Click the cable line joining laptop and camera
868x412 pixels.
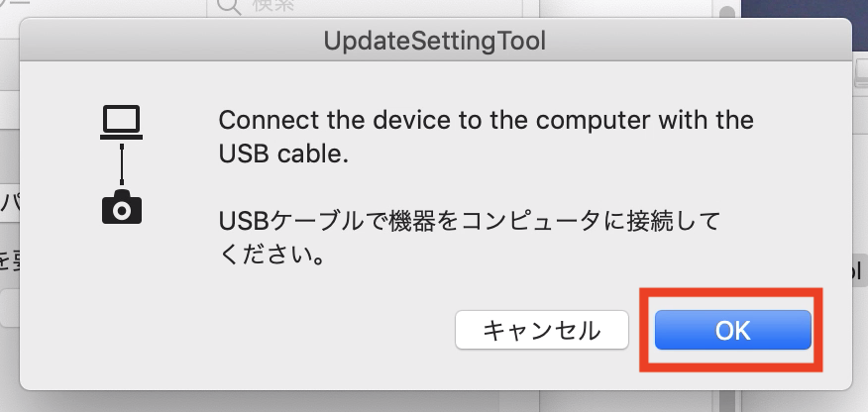(x=122, y=164)
